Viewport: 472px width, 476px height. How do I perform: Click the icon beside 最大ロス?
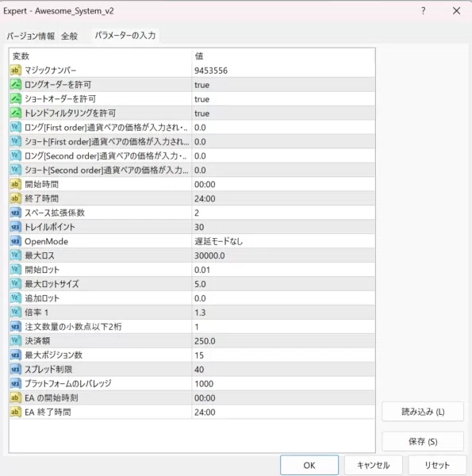click(16, 255)
